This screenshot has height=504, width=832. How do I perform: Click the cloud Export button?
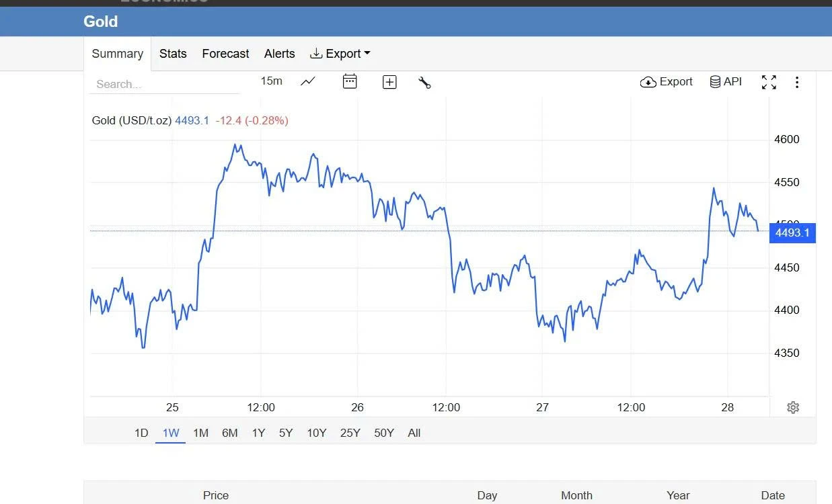pos(666,81)
